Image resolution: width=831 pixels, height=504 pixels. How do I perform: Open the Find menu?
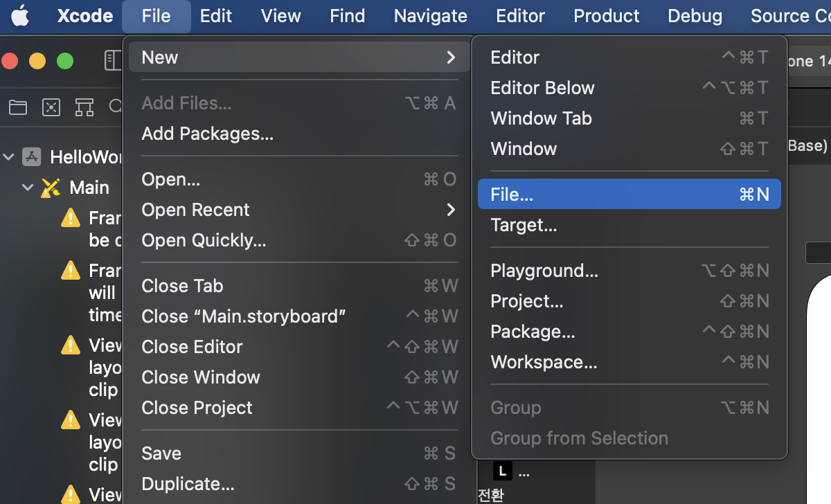[348, 16]
